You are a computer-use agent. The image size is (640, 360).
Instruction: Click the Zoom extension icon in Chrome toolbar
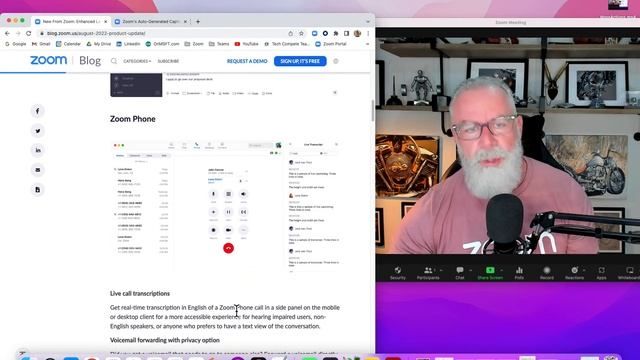pyautogui.click(x=314, y=33)
